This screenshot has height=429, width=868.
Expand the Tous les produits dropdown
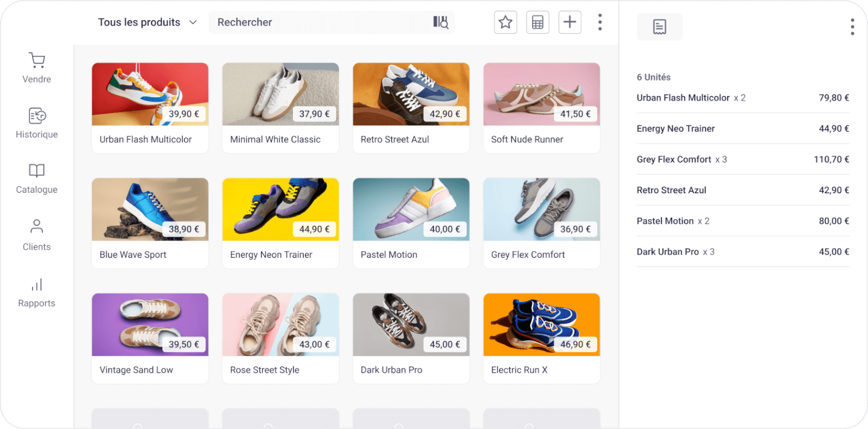[x=147, y=22]
